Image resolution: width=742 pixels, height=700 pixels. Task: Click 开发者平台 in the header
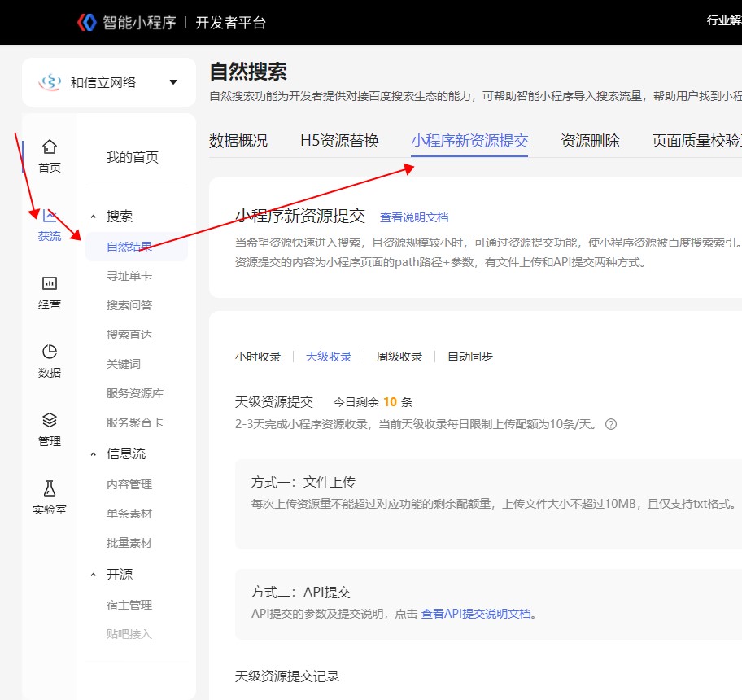(x=230, y=22)
